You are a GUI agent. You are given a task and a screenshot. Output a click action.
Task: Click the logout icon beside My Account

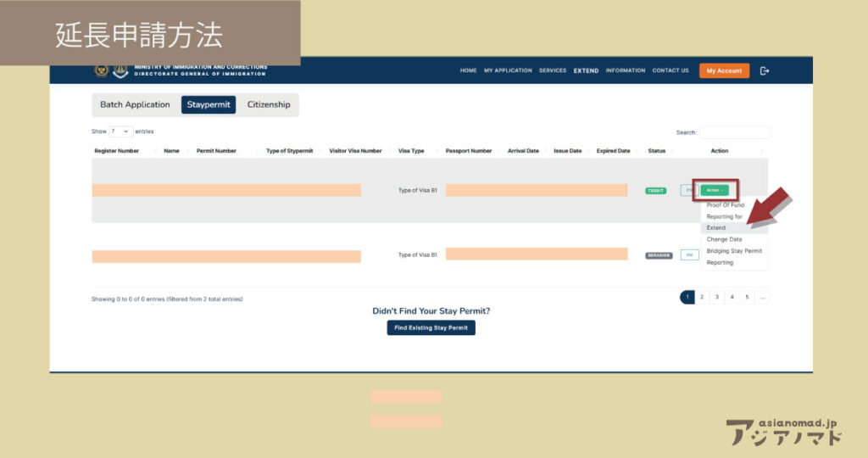[765, 71]
